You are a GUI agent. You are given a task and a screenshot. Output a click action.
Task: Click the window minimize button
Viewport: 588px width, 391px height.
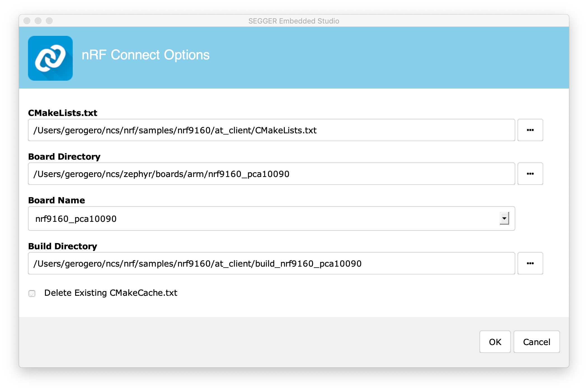coord(38,21)
